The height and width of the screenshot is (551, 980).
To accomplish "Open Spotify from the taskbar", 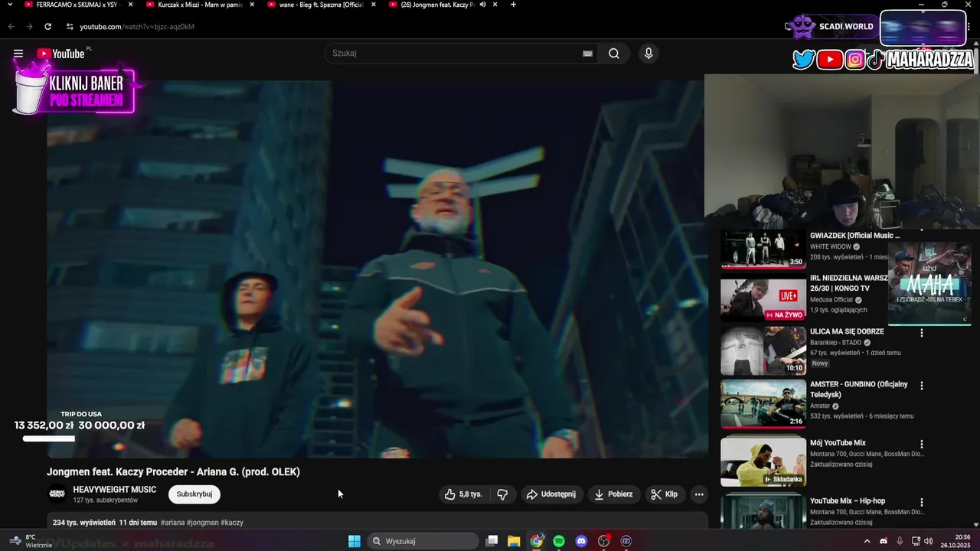I will 559,541.
